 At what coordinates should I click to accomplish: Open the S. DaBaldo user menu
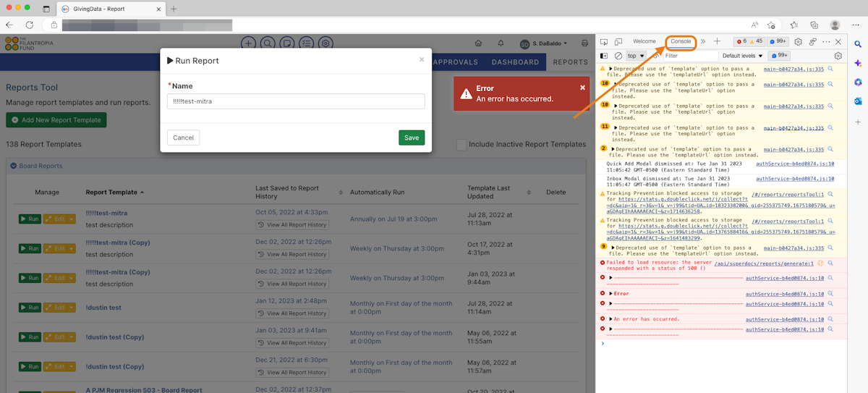coord(545,43)
